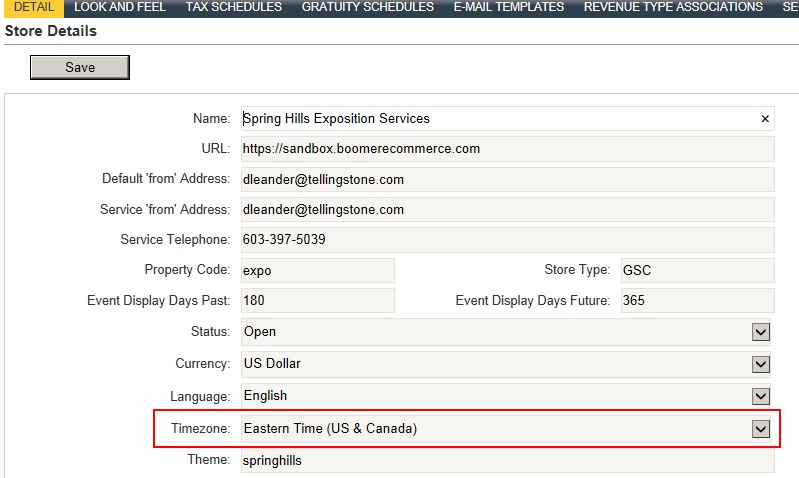Viewport: 799px width, 478px height.
Task: Open the Tax Schedules tab
Action: pos(234,7)
